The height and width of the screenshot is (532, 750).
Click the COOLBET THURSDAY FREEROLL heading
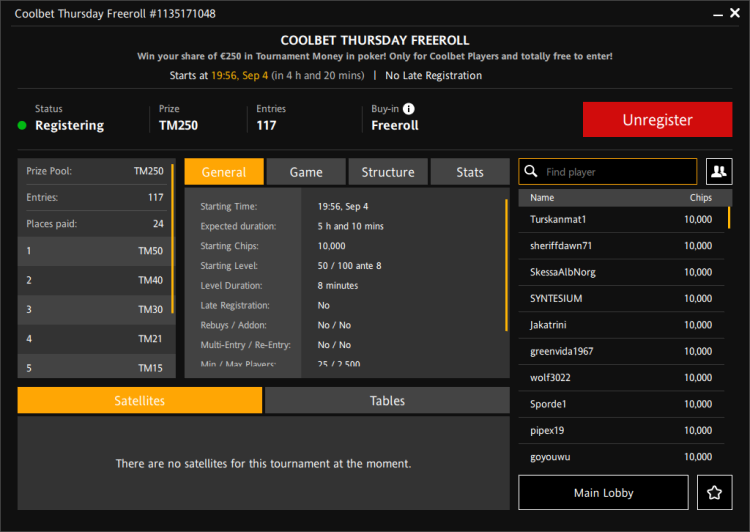coord(375,40)
